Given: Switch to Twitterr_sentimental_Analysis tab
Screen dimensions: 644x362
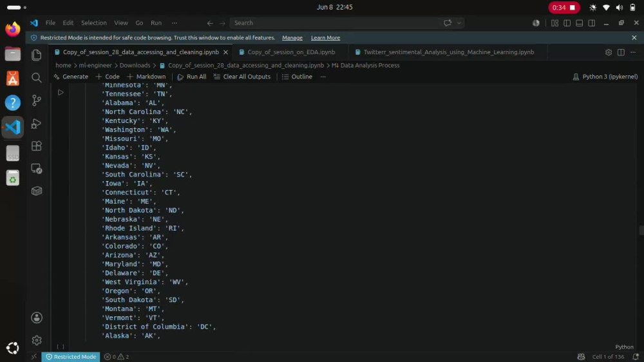Looking at the screenshot, I should 448,52.
